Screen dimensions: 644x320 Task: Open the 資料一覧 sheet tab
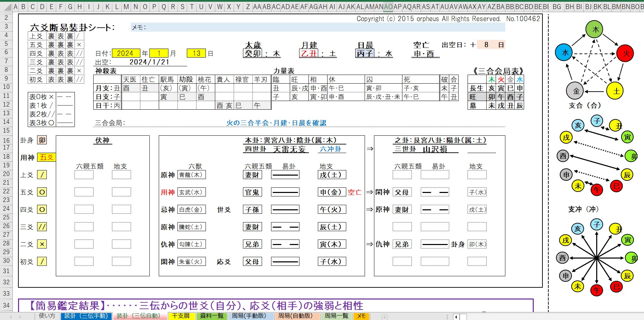point(212,316)
